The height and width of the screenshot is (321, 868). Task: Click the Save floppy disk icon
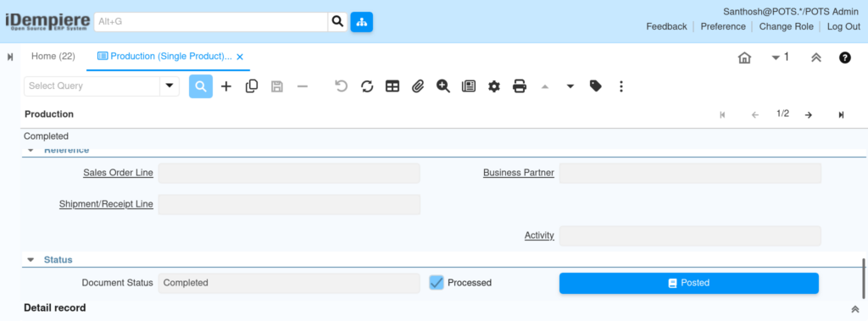[277, 86]
